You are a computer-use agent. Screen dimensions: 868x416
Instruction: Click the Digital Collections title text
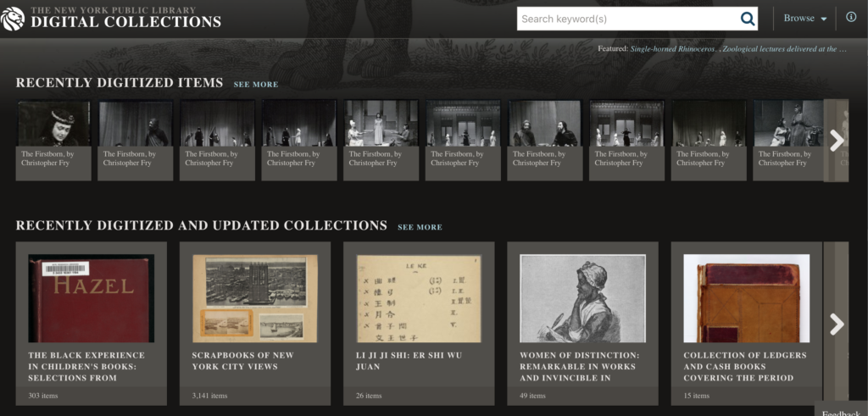[125, 22]
